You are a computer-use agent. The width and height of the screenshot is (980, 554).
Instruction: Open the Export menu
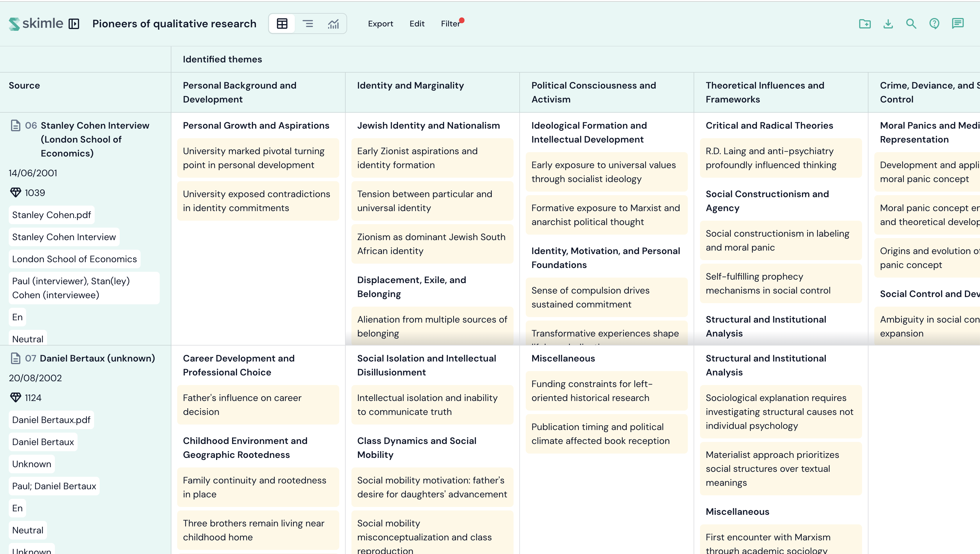point(380,24)
